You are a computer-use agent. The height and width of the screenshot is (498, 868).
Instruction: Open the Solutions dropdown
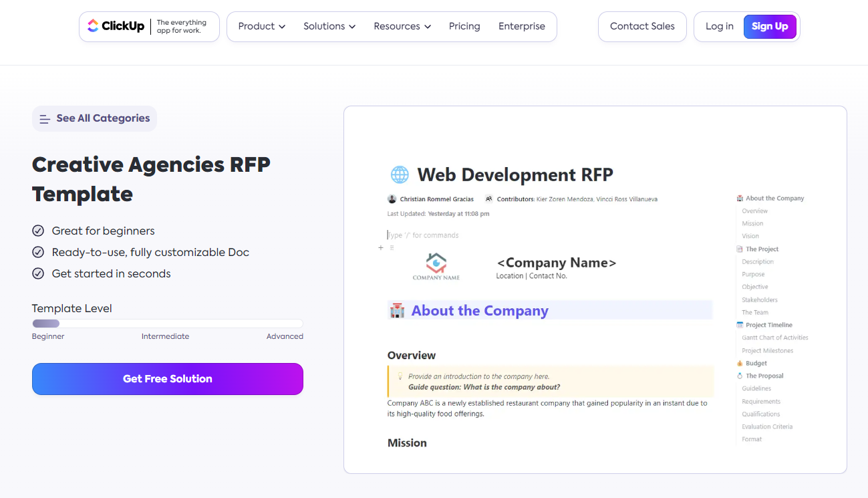pos(329,26)
